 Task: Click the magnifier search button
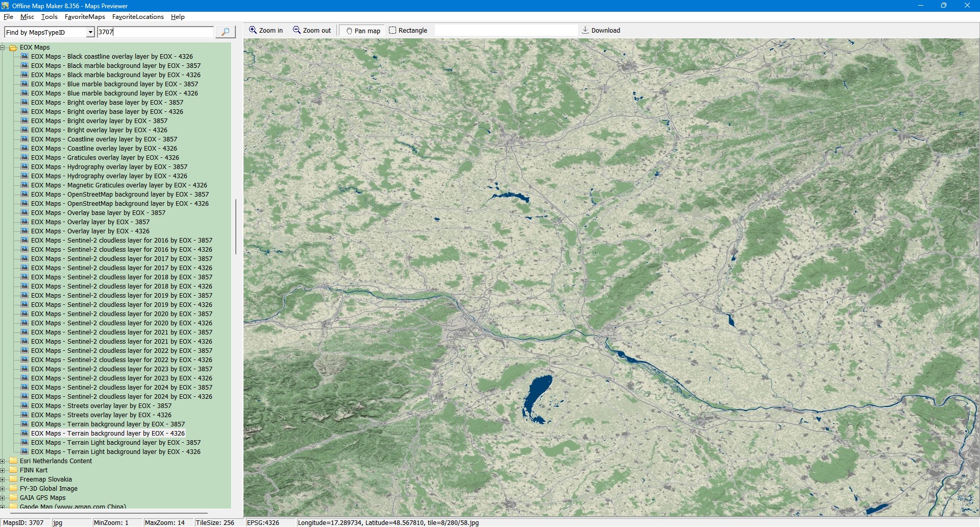[225, 32]
